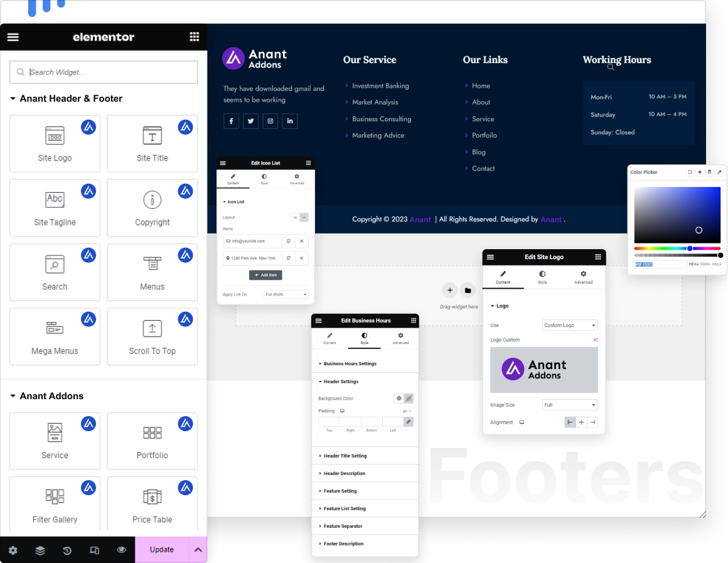Click the Twitter icon in footer
This screenshot has height=563, width=728.
tap(250, 121)
